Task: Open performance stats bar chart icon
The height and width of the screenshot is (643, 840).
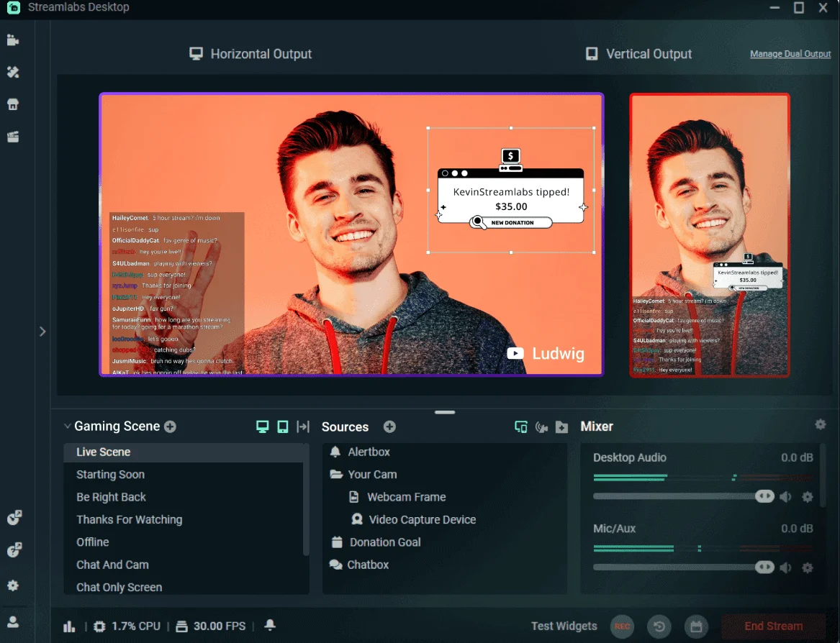Action: point(69,626)
